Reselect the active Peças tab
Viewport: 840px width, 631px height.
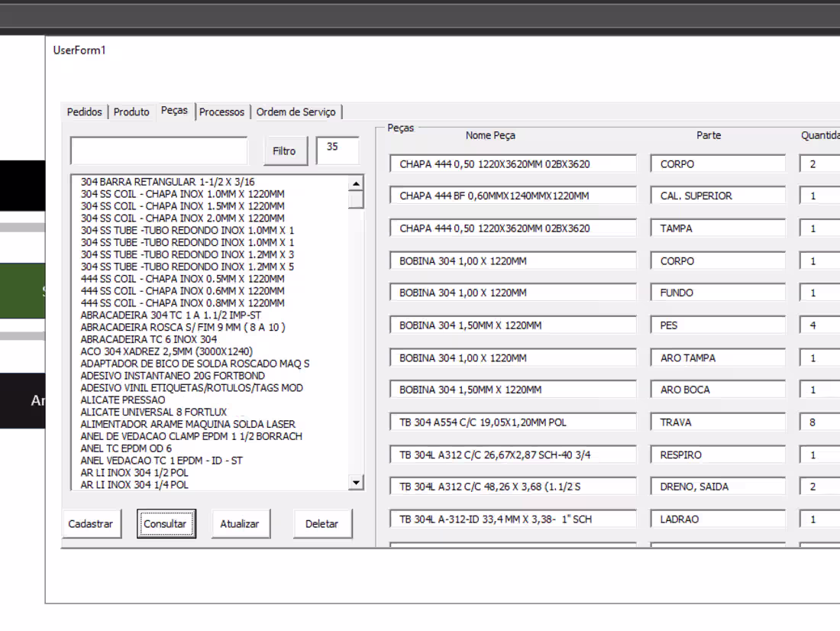click(x=175, y=110)
